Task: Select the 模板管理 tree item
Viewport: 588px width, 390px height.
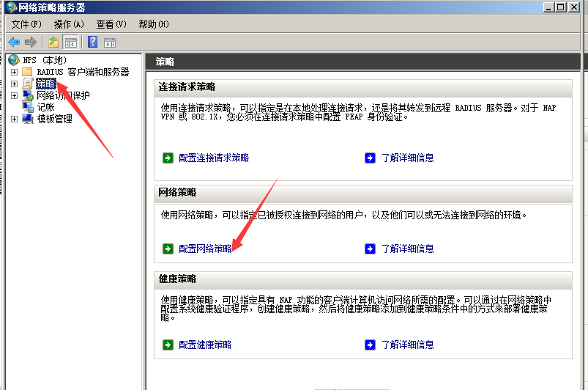Action: pos(54,119)
